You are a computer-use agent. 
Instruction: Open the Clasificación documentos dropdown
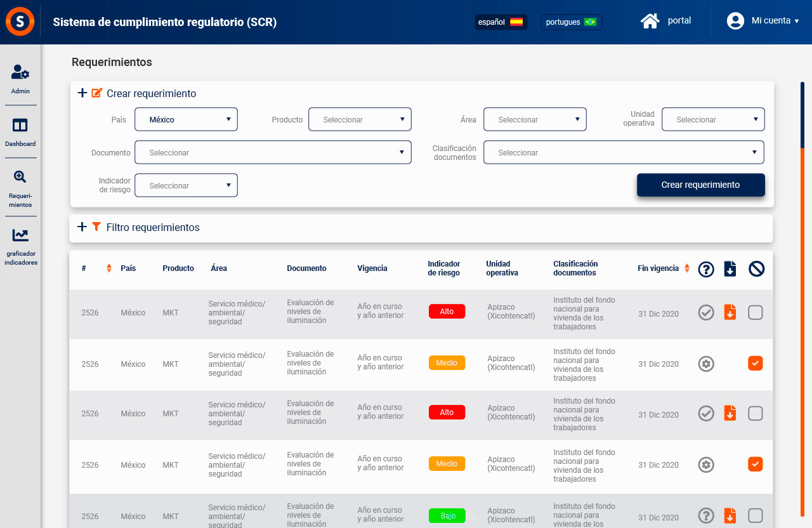point(624,152)
